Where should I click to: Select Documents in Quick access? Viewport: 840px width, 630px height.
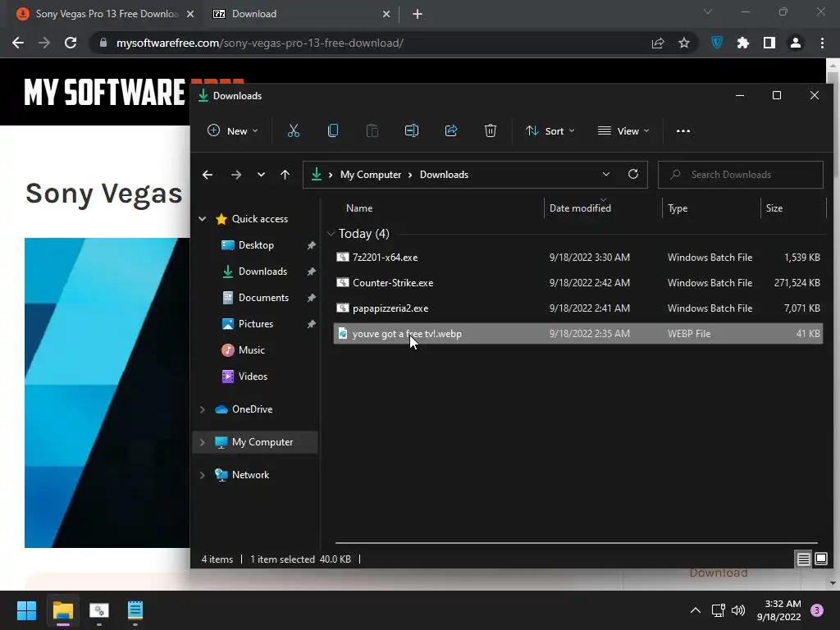pyautogui.click(x=263, y=298)
